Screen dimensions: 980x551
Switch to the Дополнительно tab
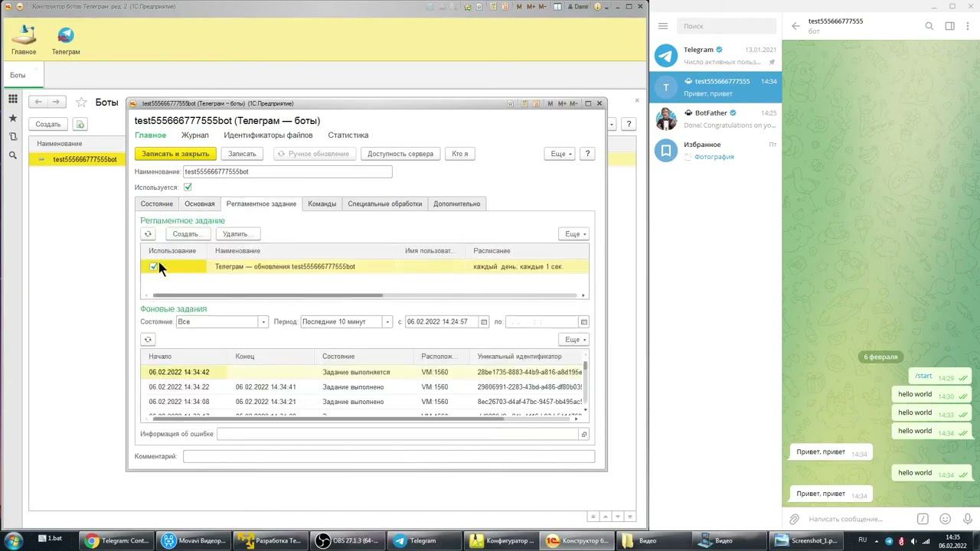click(457, 204)
